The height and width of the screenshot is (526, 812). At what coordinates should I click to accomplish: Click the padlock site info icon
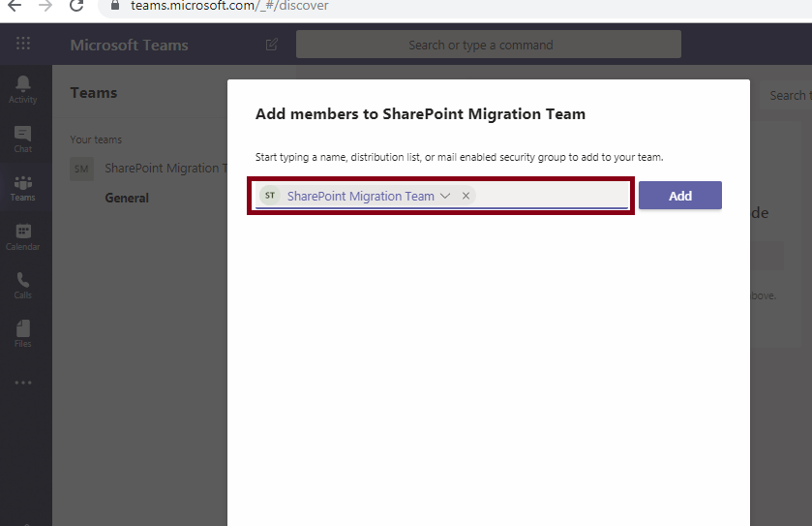pyautogui.click(x=115, y=5)
